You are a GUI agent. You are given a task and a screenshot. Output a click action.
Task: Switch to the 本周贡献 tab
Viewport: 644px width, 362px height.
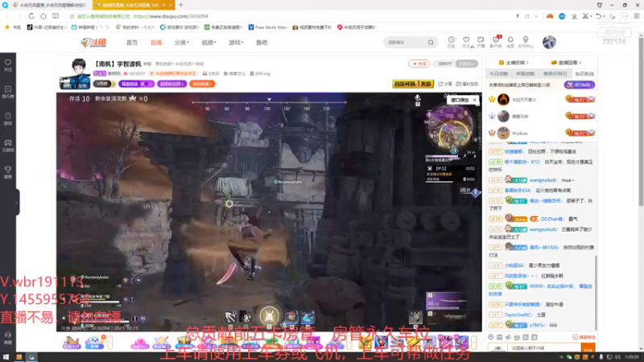(x=525, y=74)
